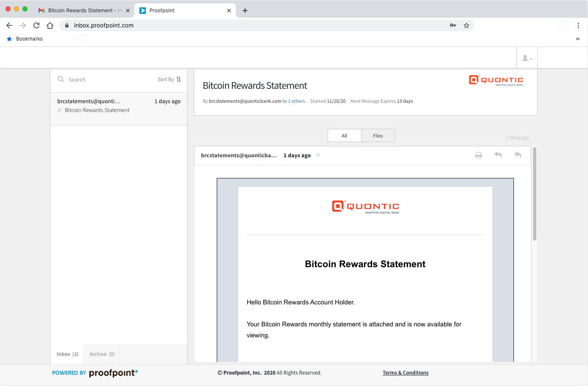Click Bitcoin Rewards Statement conversation title
588x386 pixels.
tap(255, 85)
